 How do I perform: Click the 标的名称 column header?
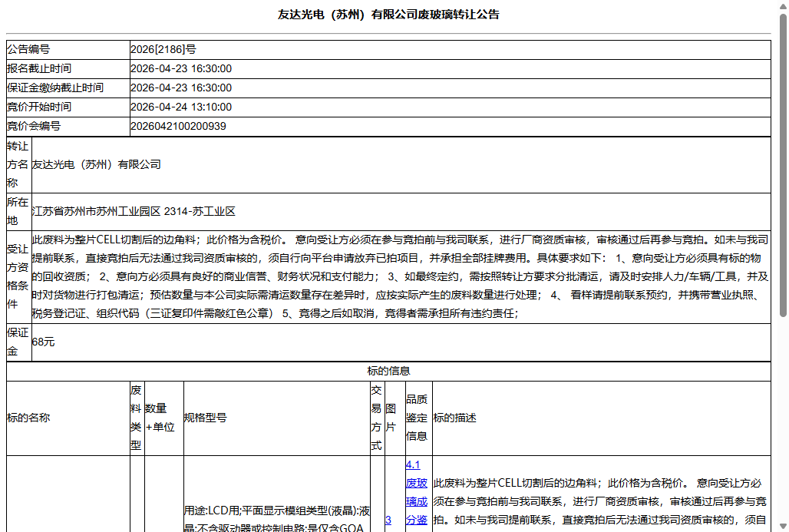click(68, 418)
